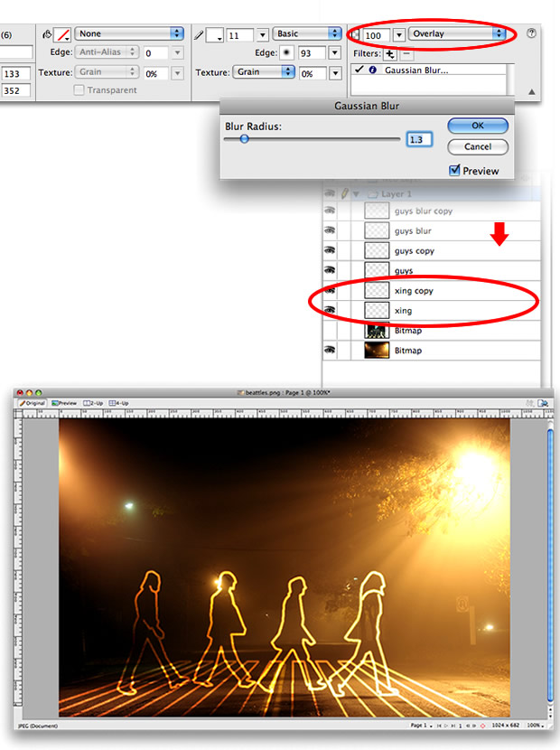The height and width of the screenshot is (750, 560).
Task: Remove filter using the minus button
Action: (406, 54)
